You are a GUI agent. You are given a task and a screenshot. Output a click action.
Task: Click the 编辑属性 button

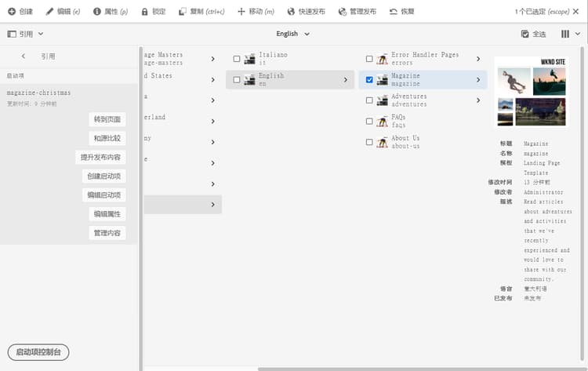tap(107, 214)
